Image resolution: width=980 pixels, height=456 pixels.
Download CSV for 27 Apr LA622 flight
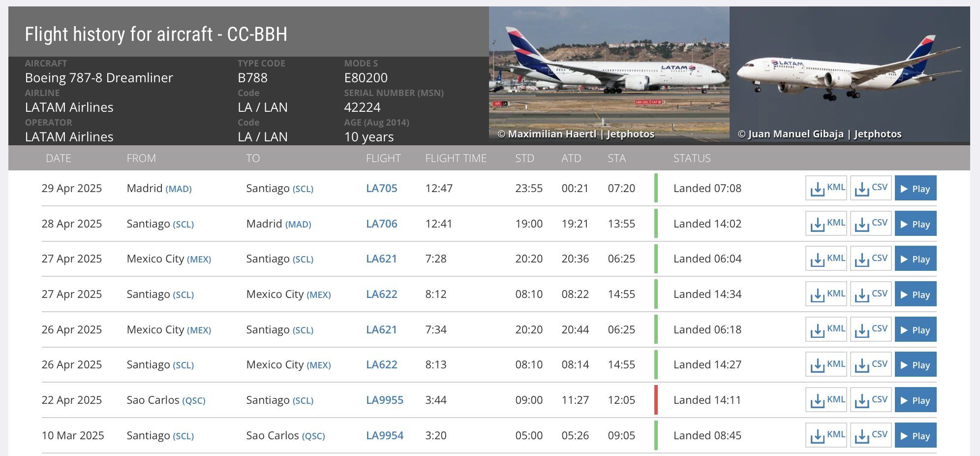(x=871, y=294)
